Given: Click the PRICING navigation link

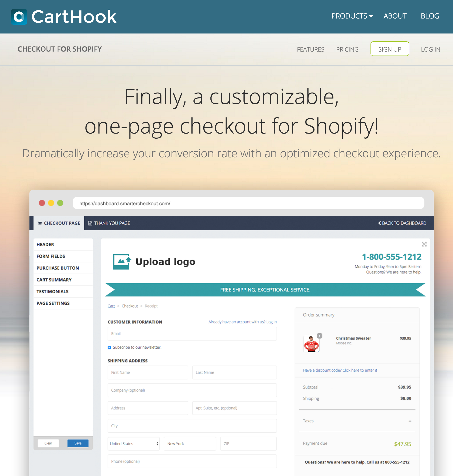Looking at the screenshot, I should (x=348, y=49).
